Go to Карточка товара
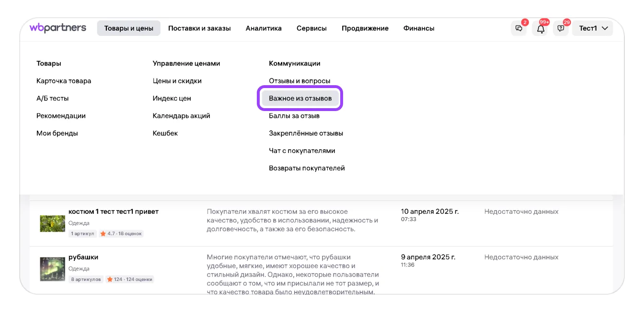Image resolution: width=644 pixels, height=312 pixels. [64, 81]
